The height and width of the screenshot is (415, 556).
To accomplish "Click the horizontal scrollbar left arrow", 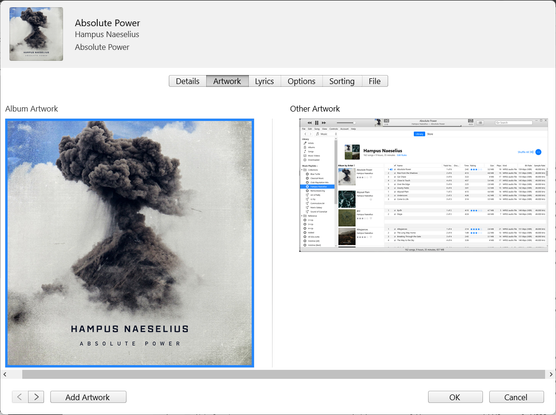I will [x=5, y=374].
